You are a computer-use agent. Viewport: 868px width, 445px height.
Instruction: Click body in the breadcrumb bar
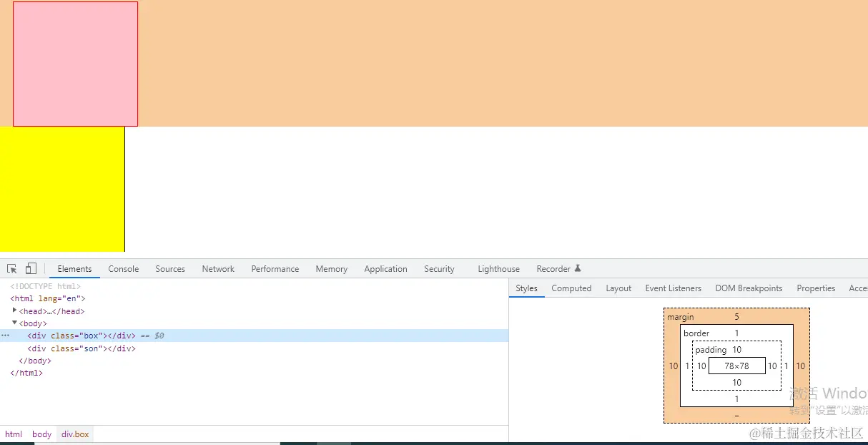coord(42,434)
